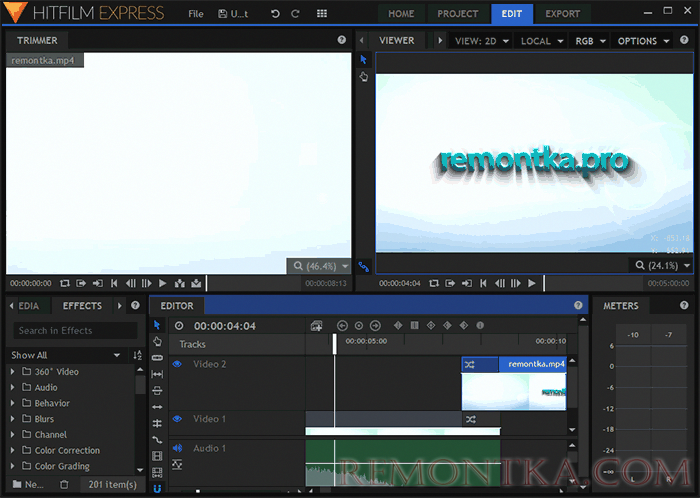Screen dimensions: 700x498
Task: Click the trash icon in Effects panel
Action: coord(65,485)
